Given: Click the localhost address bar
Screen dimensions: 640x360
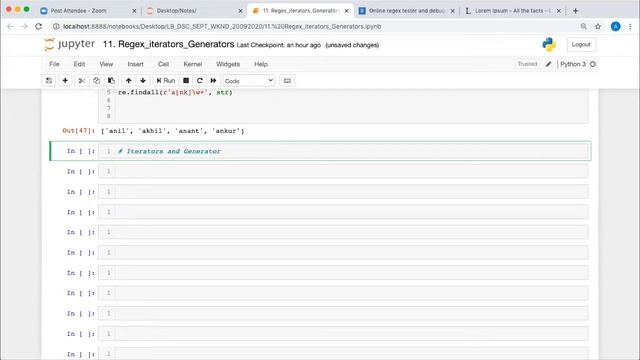Looking at the screenshot, I should [222, 27].
